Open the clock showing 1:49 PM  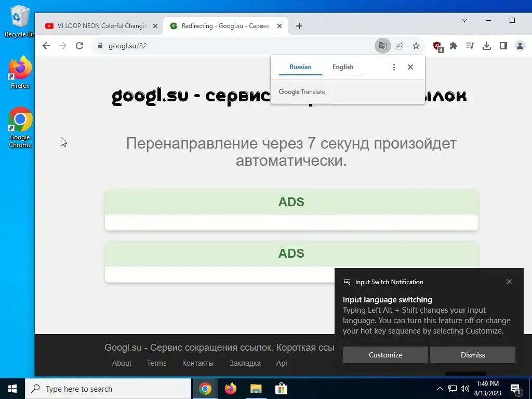click(x=487, y=389)
